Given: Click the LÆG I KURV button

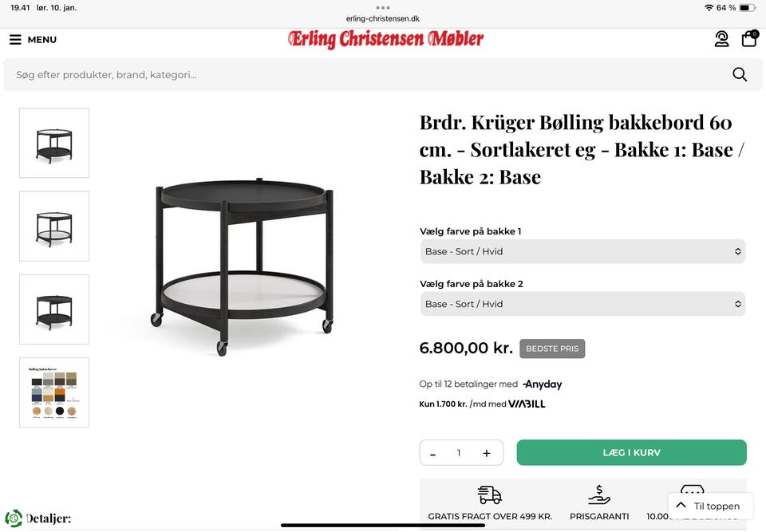Looking at the screenshot, I should coord(631,452).
